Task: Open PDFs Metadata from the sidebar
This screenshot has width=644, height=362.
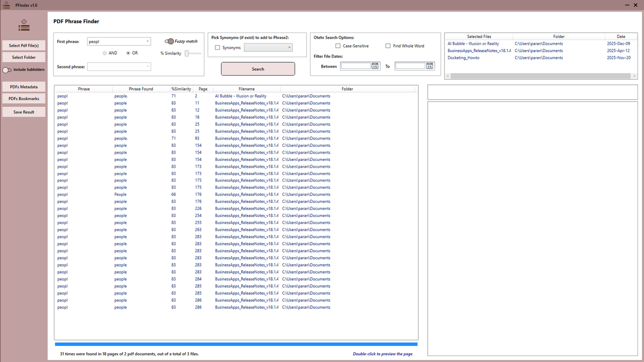Action: (23, 86)
